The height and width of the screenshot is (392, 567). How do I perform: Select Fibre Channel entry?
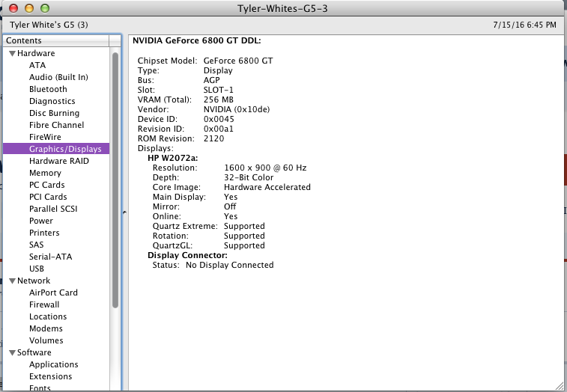click(x=56, y=125)
